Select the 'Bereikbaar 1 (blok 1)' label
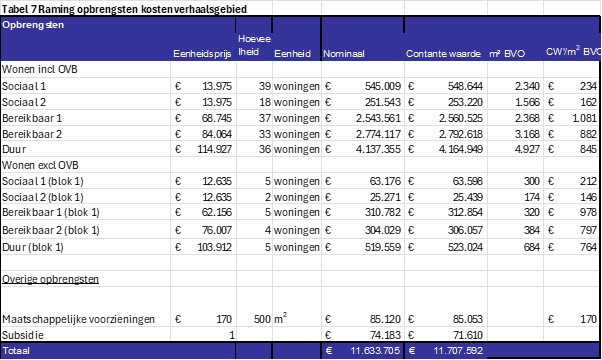The width and height of the screenshot is (602, 360). [51, 212]
